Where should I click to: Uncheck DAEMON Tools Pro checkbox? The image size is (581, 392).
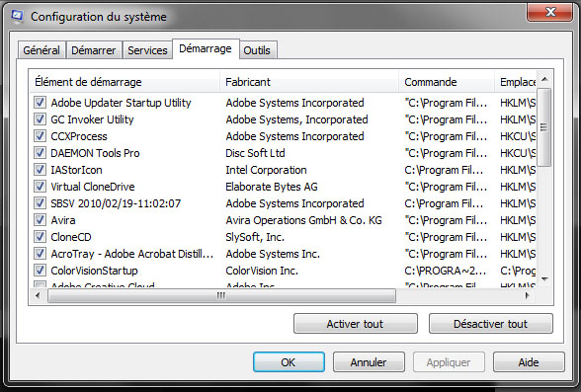40,152
